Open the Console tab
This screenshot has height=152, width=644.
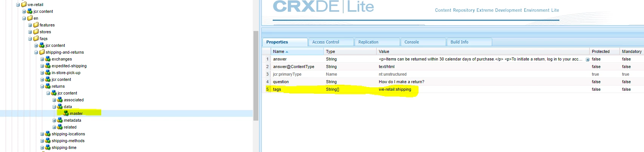[x=423, y=42]
